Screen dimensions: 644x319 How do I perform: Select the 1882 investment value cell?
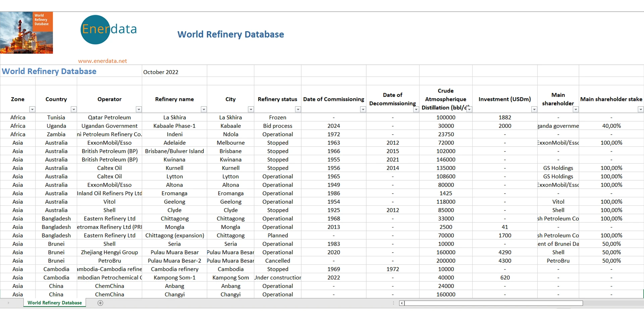(x=505, y=117)
